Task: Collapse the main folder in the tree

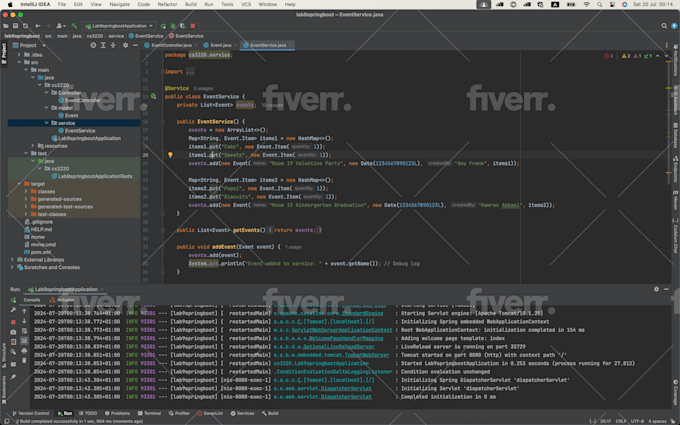Action: tap(26, 70)
